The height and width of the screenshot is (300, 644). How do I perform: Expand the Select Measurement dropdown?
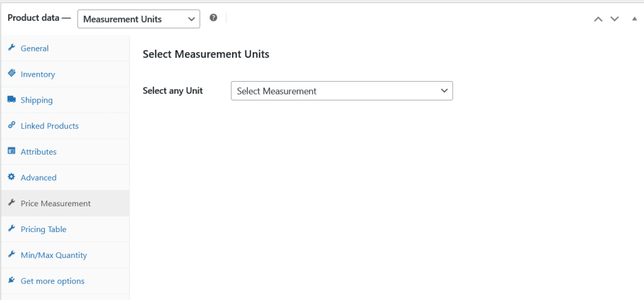(x=341, y=91)
